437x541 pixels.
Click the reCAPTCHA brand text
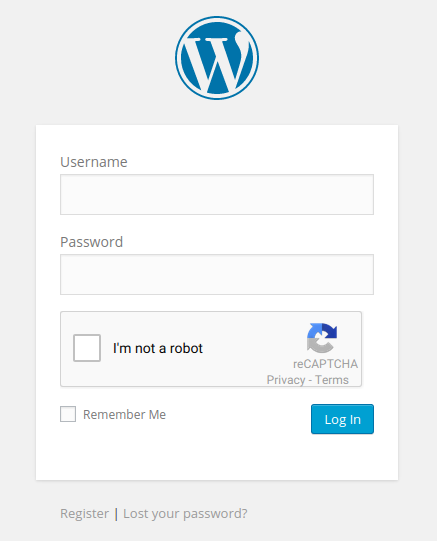click(x=325, y=364)
